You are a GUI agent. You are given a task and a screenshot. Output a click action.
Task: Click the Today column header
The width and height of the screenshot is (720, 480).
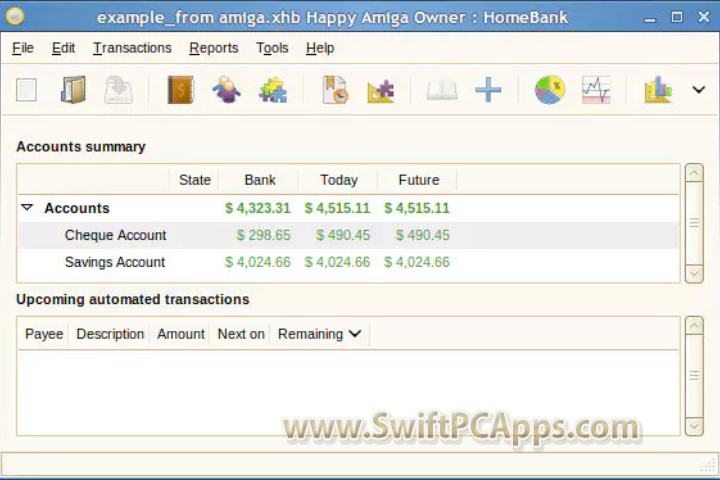339,180
